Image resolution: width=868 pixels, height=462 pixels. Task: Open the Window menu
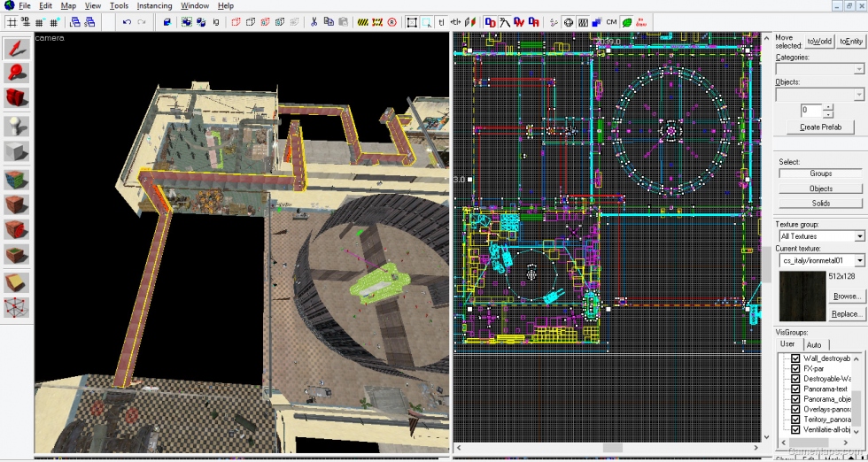point(195,5)
